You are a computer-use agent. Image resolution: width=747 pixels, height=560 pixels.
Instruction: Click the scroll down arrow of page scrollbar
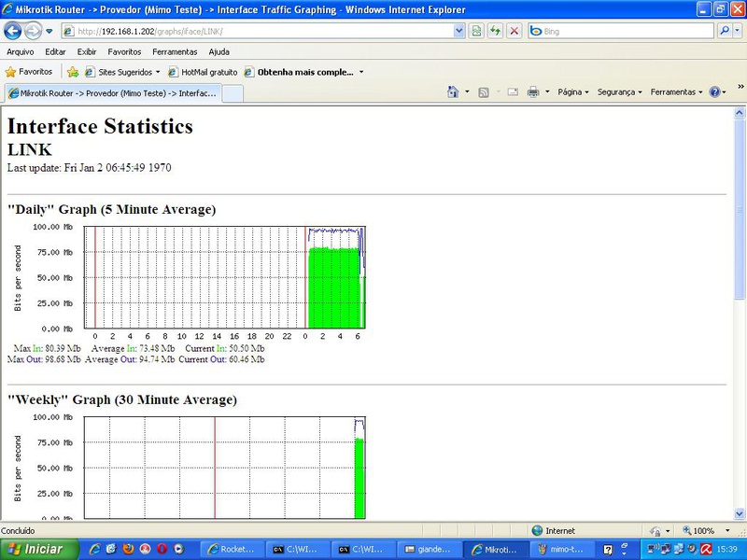click(740, 514)
